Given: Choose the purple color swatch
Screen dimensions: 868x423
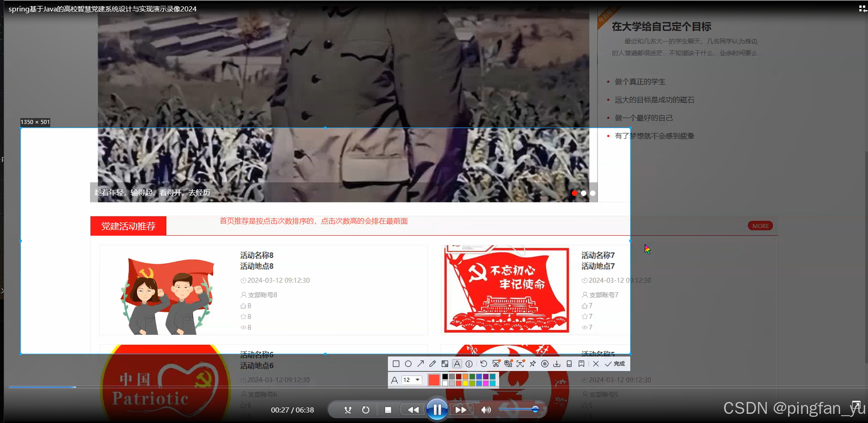Looking at the screenshot, I should 486,377.
